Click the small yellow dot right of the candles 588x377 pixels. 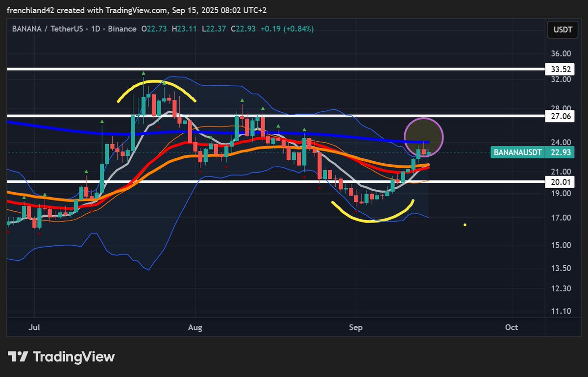click(465, 224)
